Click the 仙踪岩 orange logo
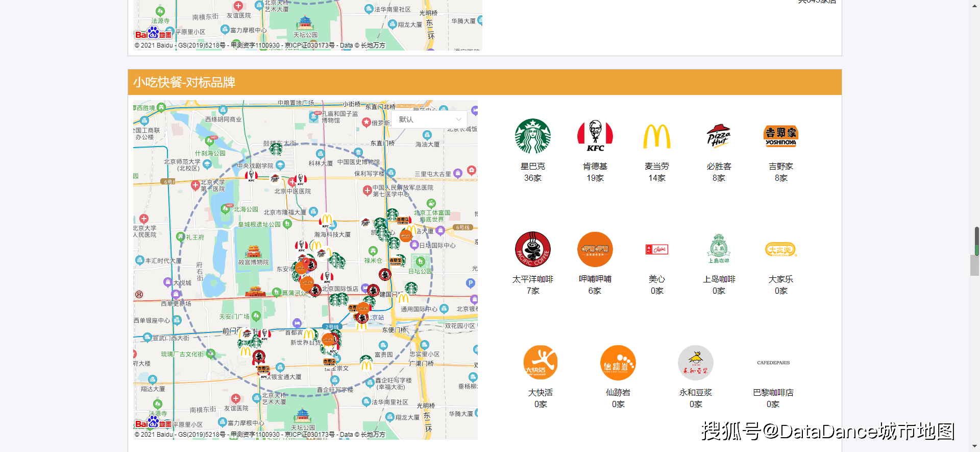 (x=618, y=363)
